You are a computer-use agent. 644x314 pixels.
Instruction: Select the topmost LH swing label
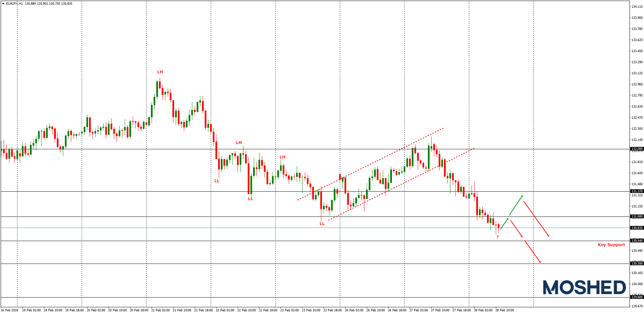click(x=160, y=72)
